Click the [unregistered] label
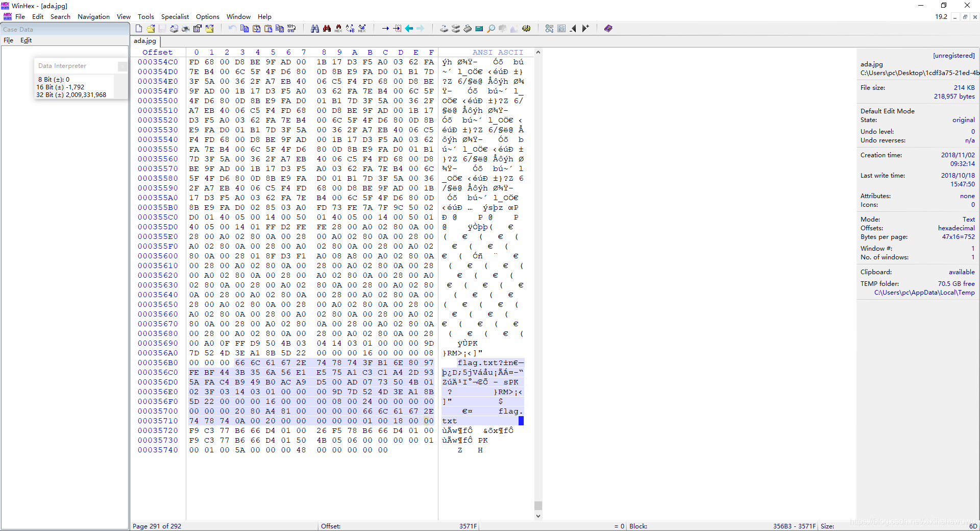The image size is (980, 531). tap(953, 55)
